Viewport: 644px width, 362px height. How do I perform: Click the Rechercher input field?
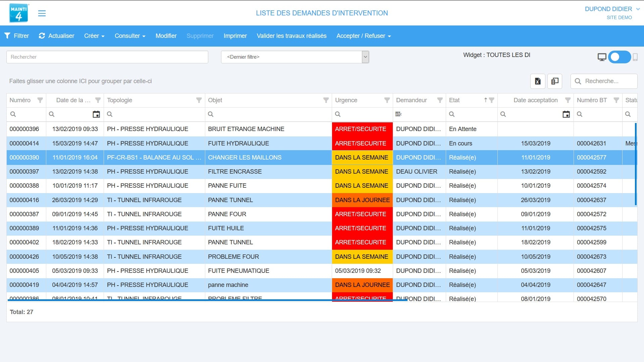[x=107, y=57]
